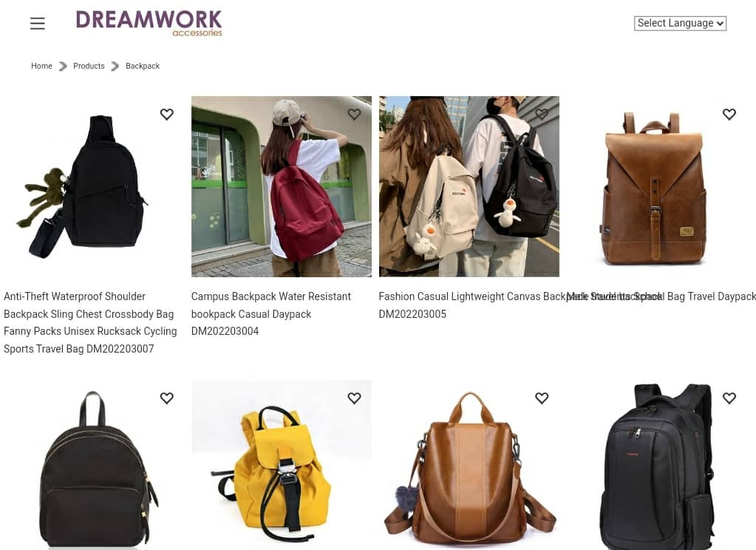Screen dimensions: 756x550
Task: Wishlist the tan leather convertible backpack
Action: pyautogui.click(x=542, y=398)
